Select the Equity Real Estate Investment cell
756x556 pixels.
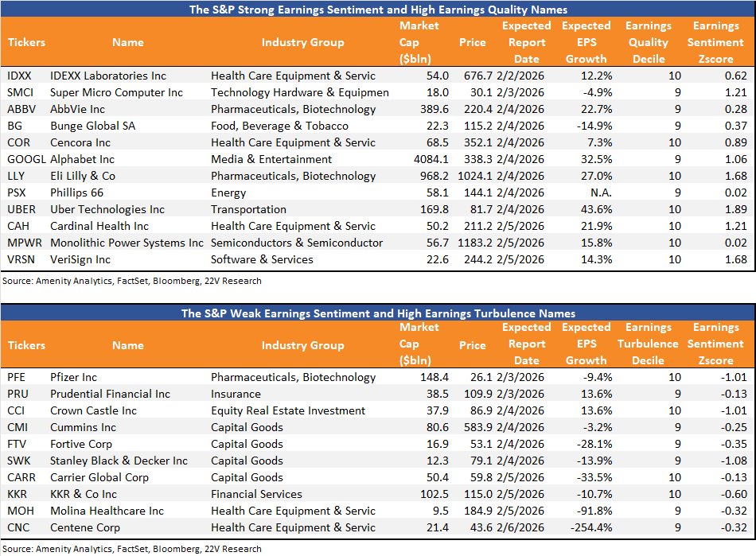288,411
